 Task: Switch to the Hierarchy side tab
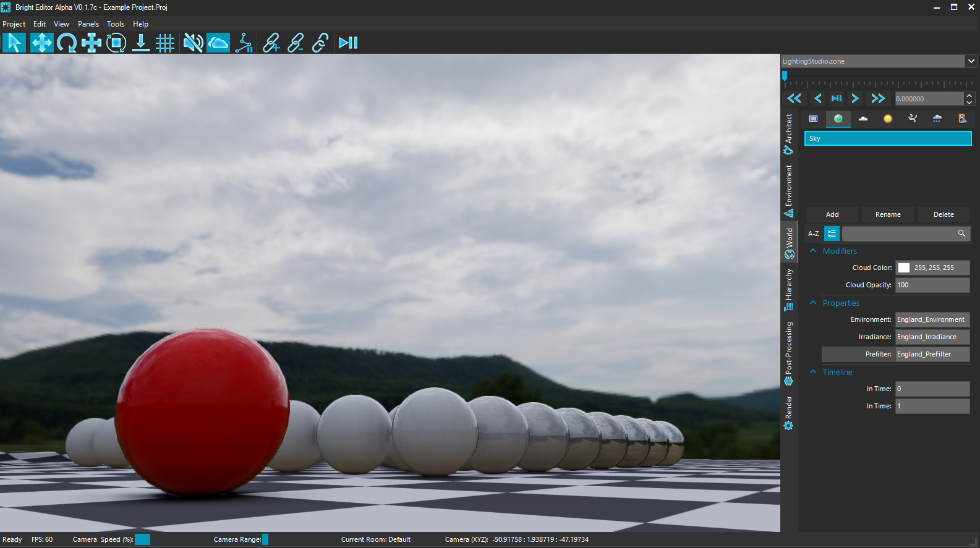click(x=789, y=290)
